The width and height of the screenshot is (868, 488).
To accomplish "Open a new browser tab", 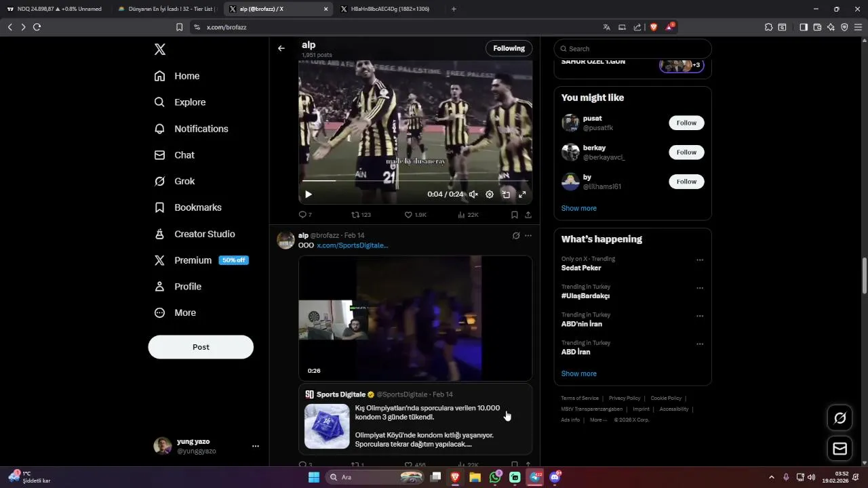I will coord(454,9).
